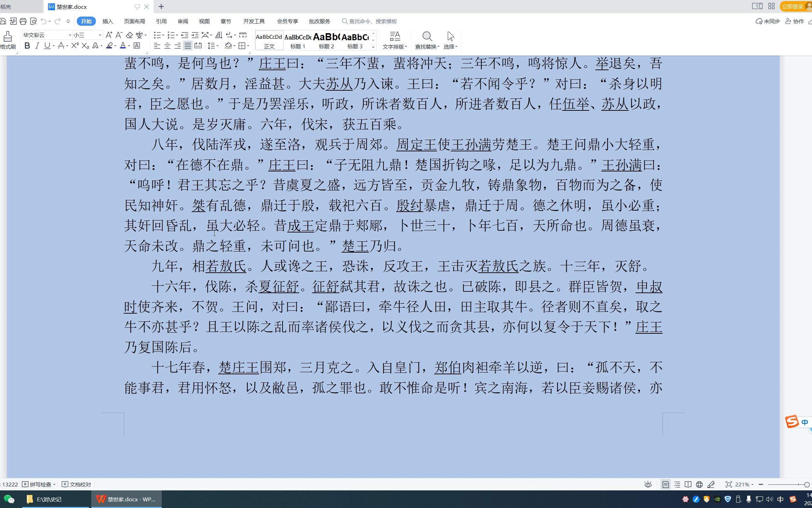This screenshot has width=812, height=508.
Task: Switch to reading layout view
Action: (688, 484)
